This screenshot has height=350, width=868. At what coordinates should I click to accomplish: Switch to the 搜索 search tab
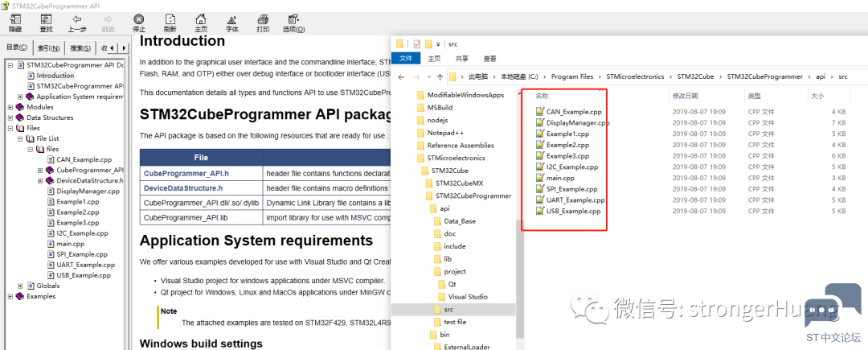80,48
